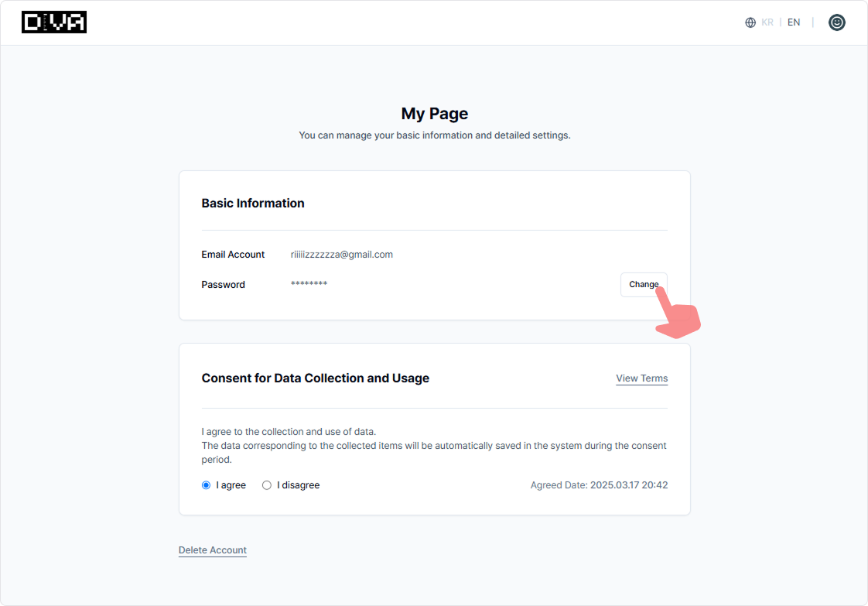
Task: Click the masked password asterisks
Action: pyautogui.click(x=309, y=285)
